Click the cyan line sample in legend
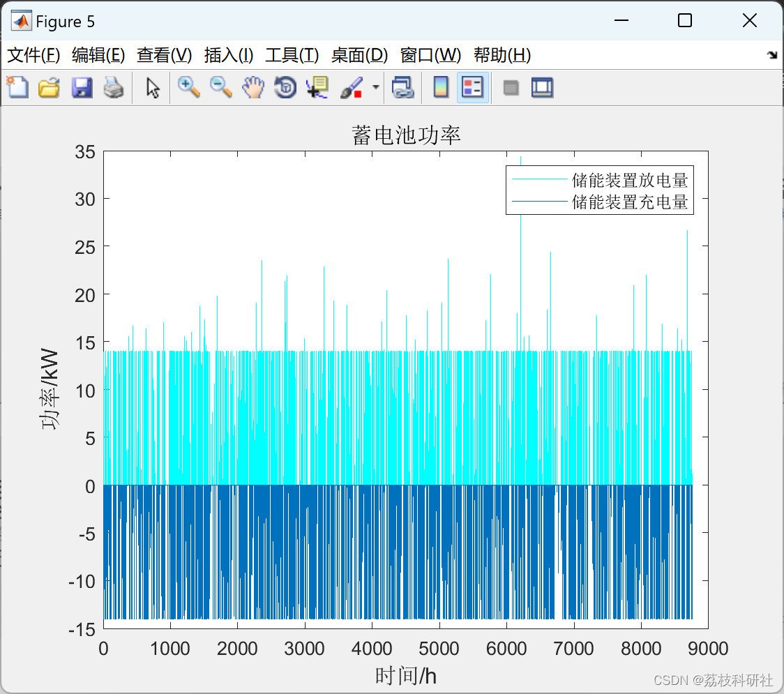784x694 pixels. [x=539, y=179]
